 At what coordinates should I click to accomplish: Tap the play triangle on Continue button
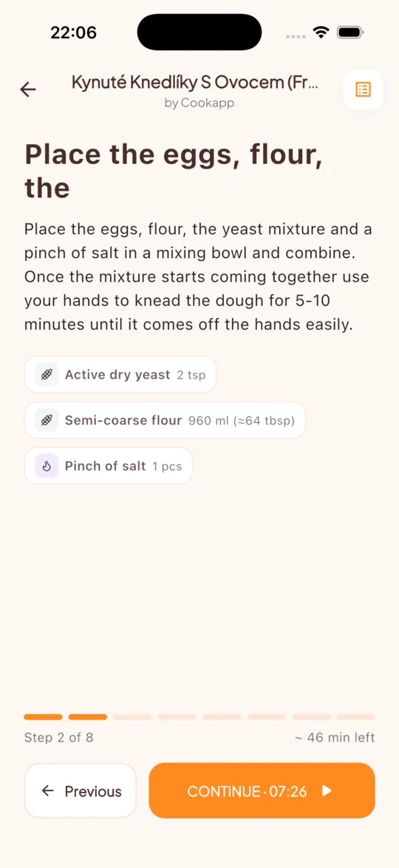(327, 790)
